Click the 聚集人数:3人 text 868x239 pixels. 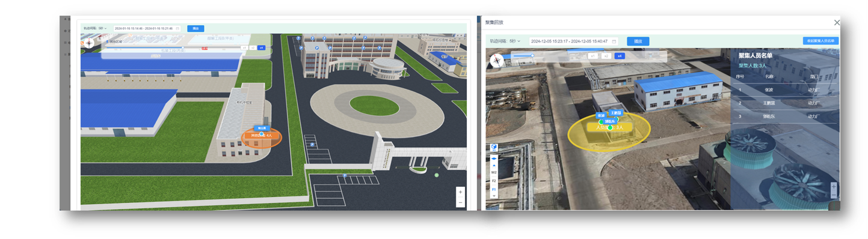(753, 65)
